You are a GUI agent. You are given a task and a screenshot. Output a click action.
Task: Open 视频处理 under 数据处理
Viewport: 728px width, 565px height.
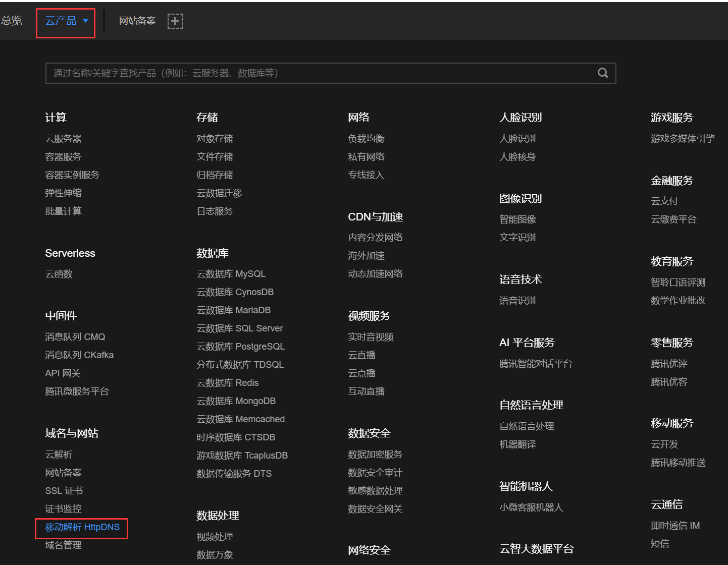(215, 537)
